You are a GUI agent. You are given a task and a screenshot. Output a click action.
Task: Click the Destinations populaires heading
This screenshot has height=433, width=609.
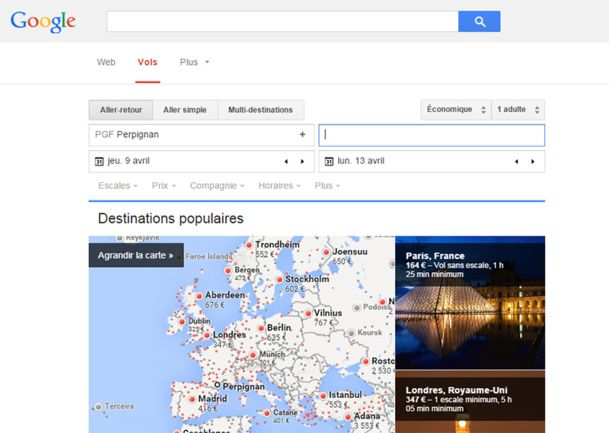tap(171, 219)
